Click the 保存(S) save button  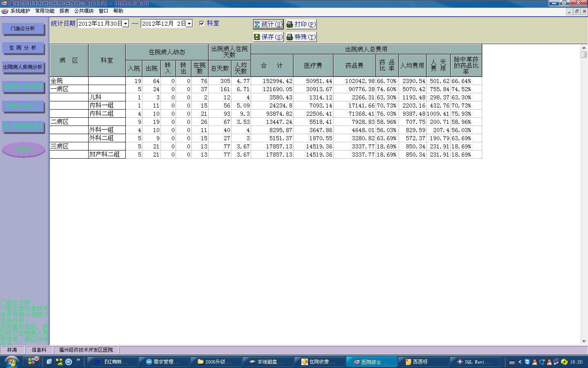click(x=268, y=37)
